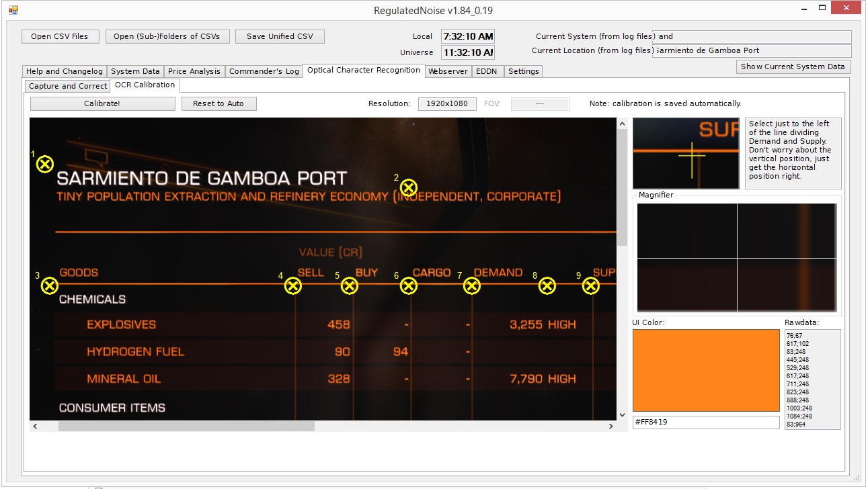
Task: Select Optical Character Recognition tab
Action: coord(364,70)
